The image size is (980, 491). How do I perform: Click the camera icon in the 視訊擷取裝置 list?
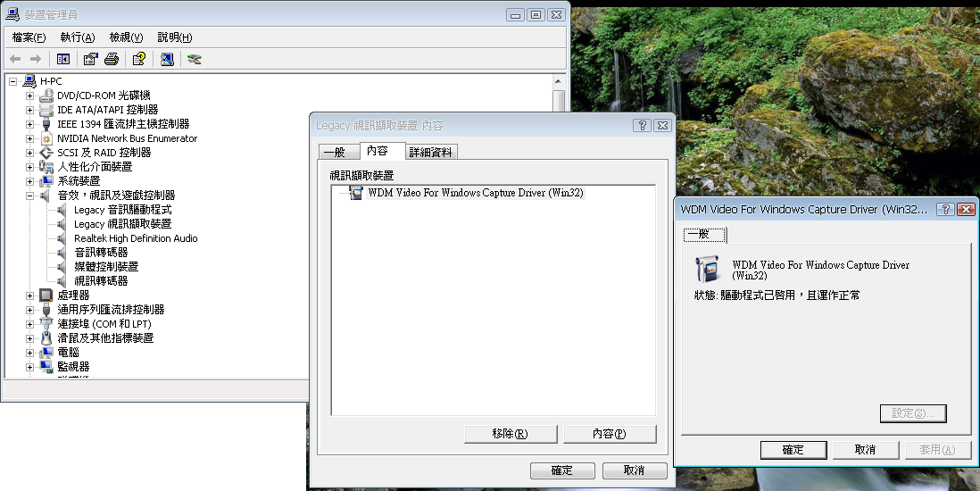[356, 193]
